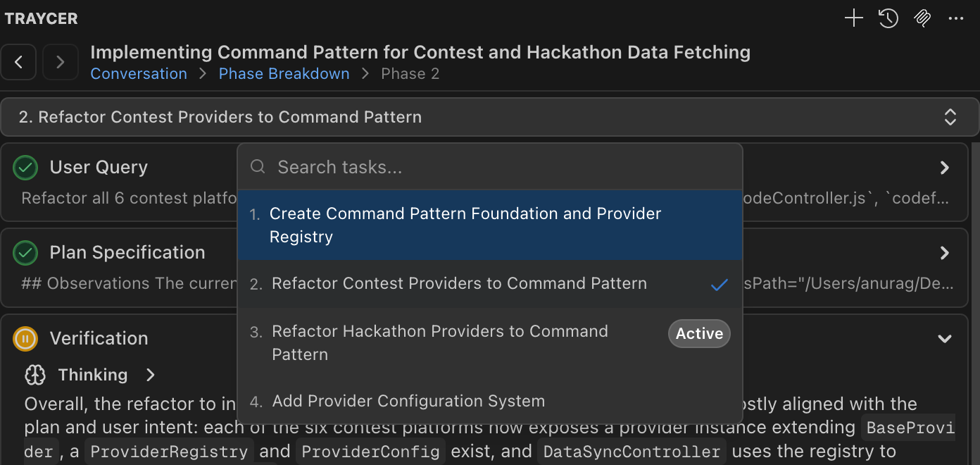Open the three-dots more options menu
The height and width of the screenshot is (465, 980).
955,18
